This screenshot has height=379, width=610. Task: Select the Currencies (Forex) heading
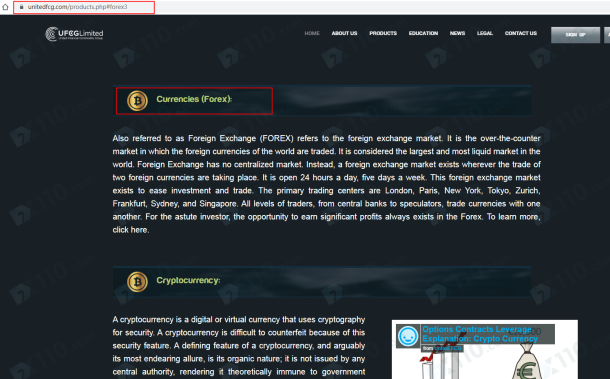pos(194,99)
